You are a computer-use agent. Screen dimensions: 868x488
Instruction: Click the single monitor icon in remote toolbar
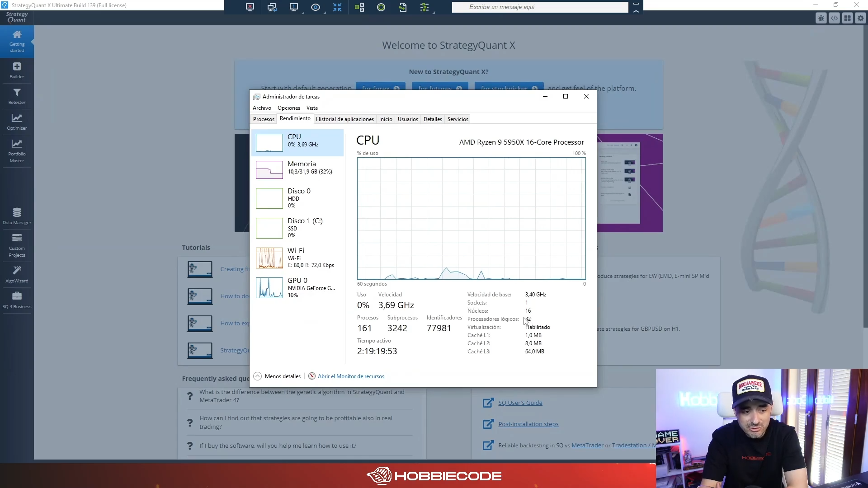coord(294,7)
